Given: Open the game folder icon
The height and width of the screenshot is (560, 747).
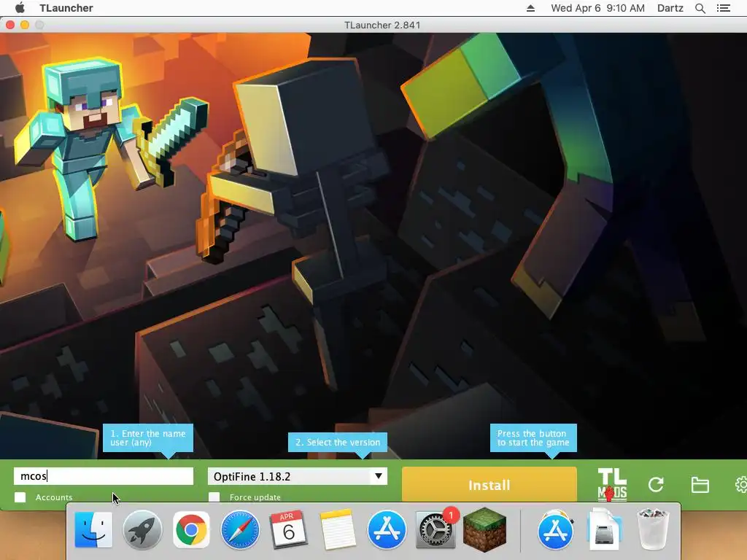Looking at the screenshot, I should pos(700,485).
